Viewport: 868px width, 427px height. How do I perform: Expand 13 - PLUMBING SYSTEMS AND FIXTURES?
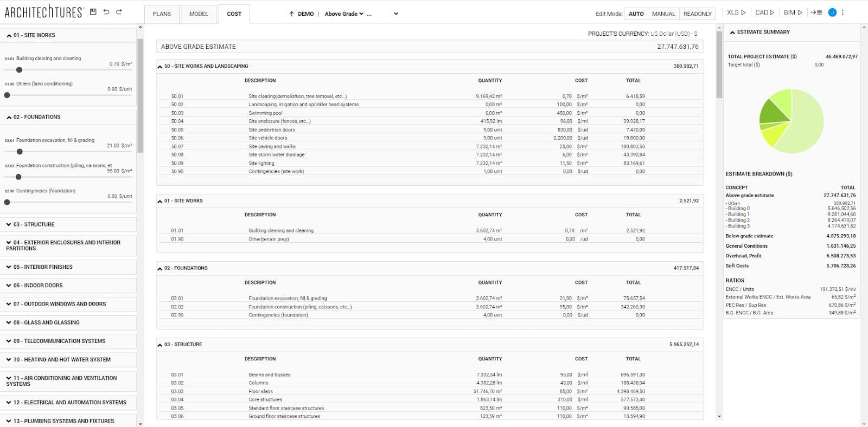(68, 421)
